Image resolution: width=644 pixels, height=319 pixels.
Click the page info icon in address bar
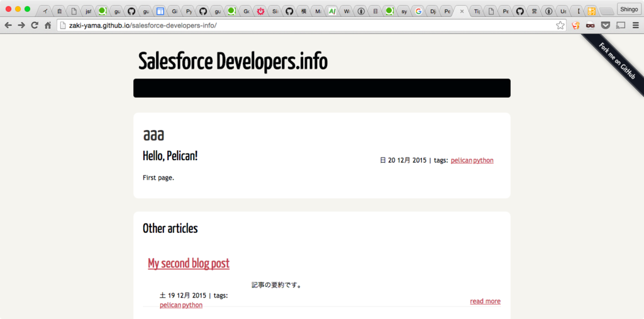62,25
